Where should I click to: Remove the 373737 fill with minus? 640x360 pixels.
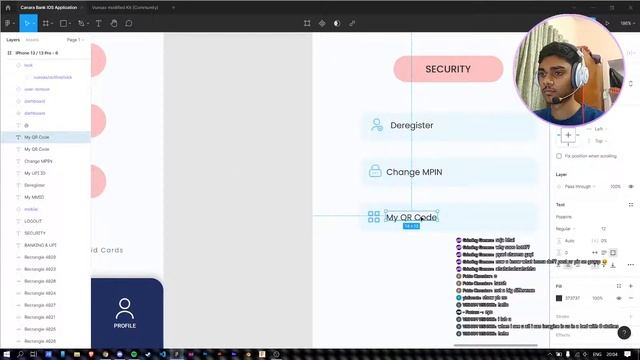point(631,298)
